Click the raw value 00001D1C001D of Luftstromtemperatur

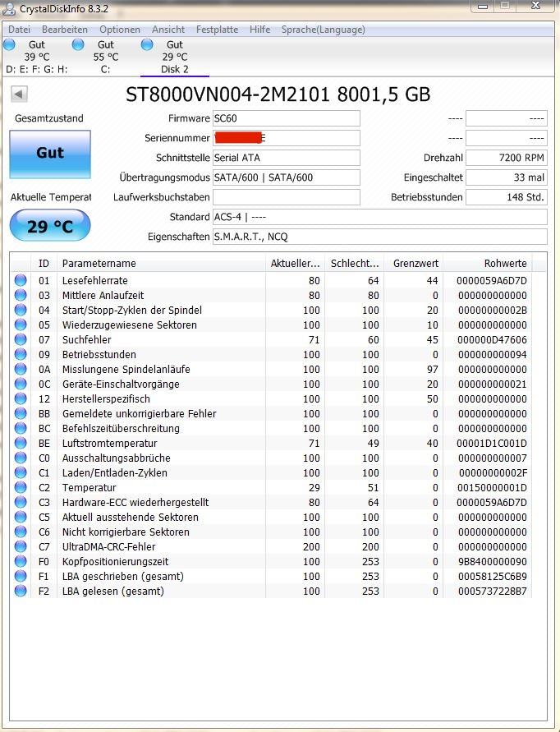coord(491,444)
